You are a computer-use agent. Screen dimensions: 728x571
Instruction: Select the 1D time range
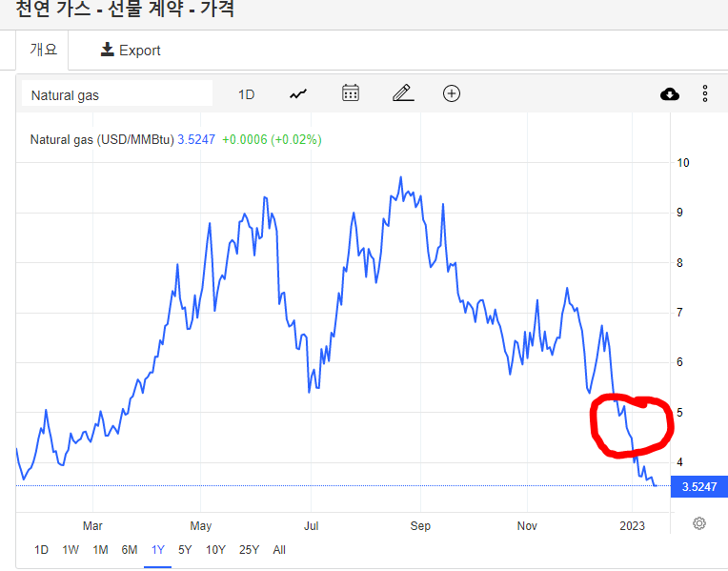(x=41, y=550)
